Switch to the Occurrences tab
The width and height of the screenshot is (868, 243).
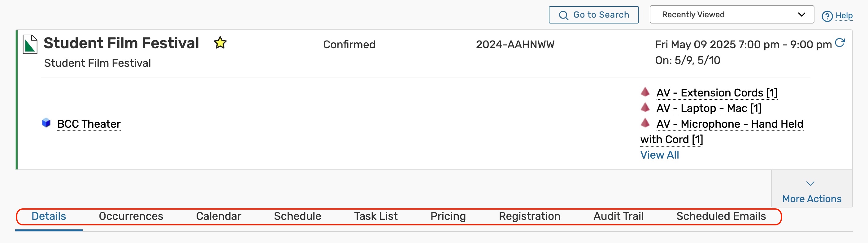click(x=131, y=216)
